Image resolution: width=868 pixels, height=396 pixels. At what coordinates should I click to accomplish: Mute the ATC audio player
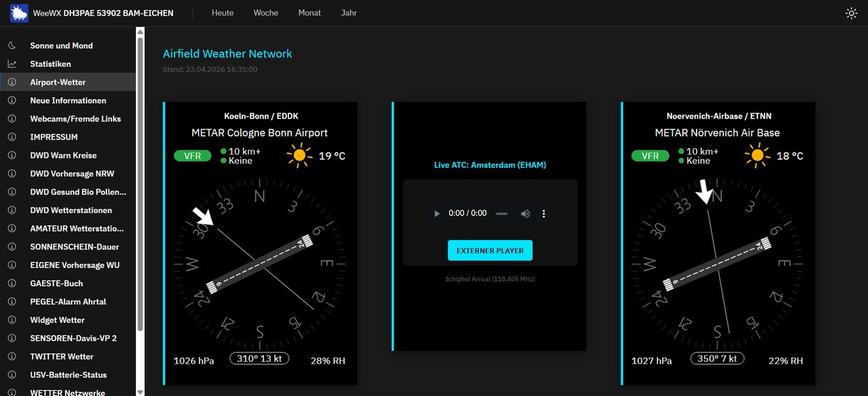coord(526,214)
